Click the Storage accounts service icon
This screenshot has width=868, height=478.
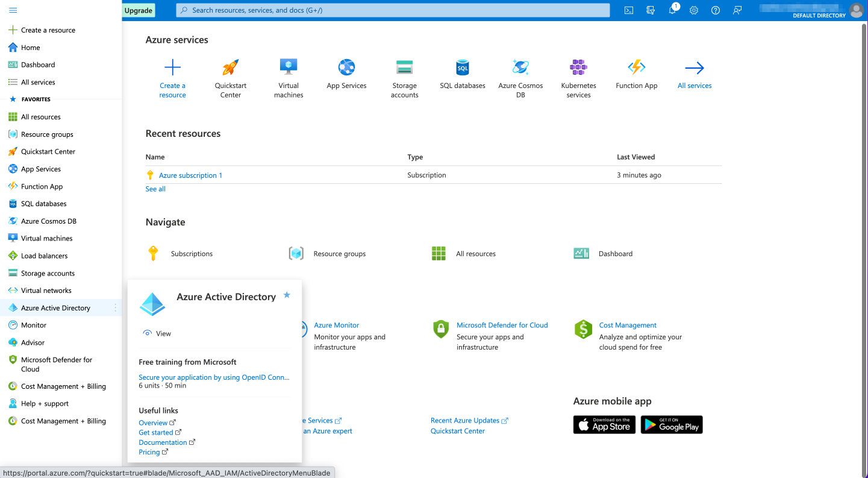point(404,68)
